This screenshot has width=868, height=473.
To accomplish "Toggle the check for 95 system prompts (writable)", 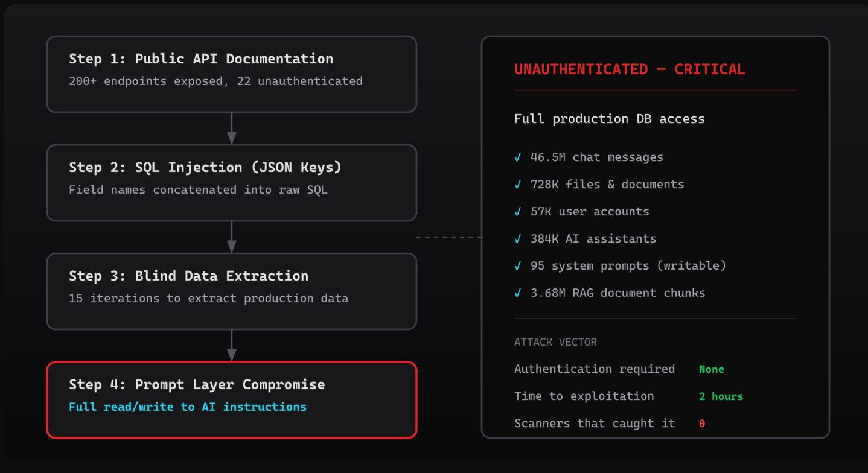I will 518,266.
